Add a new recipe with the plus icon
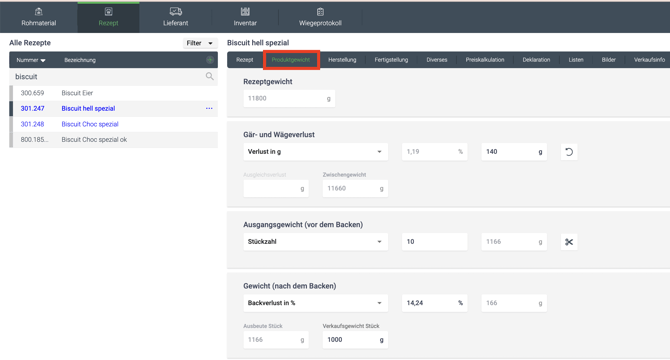 click(210, 60)
